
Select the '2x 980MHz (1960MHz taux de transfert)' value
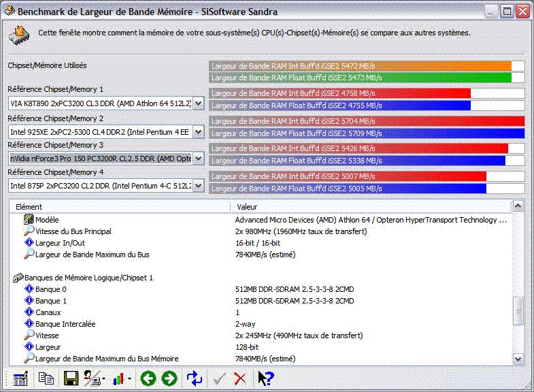pyautogui.click(x=301, y=231)
